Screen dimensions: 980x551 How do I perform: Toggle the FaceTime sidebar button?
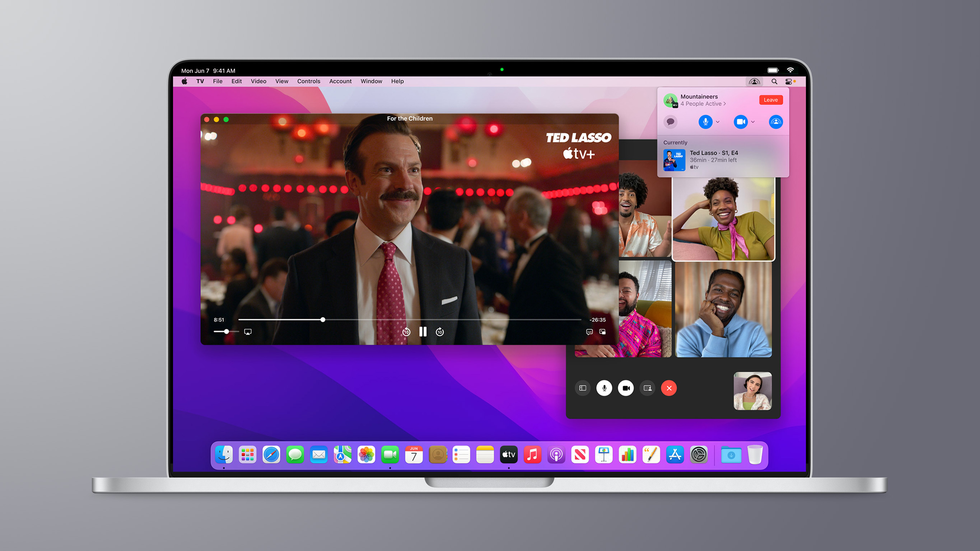[583, 388]
